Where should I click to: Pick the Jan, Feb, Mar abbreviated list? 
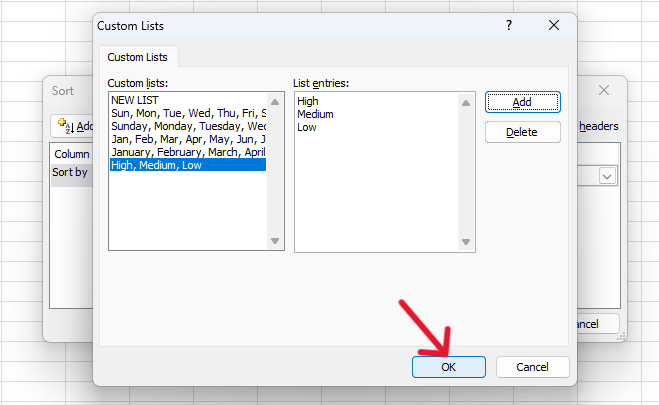point(188,140)
